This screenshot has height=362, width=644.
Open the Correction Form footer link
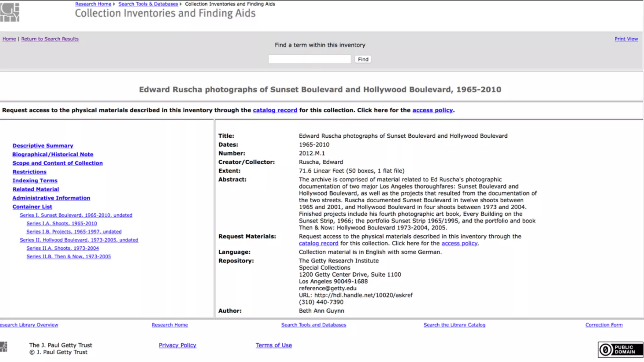[604, 325]
